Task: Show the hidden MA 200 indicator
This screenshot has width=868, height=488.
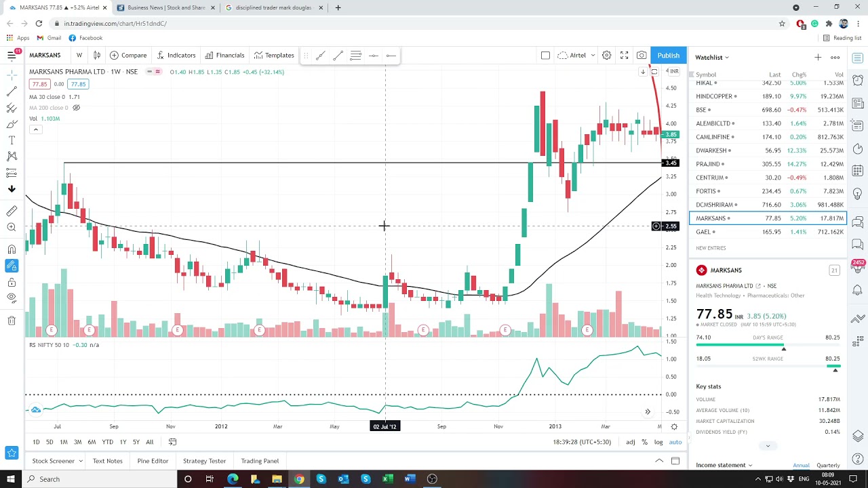Action: click(77, 108)
